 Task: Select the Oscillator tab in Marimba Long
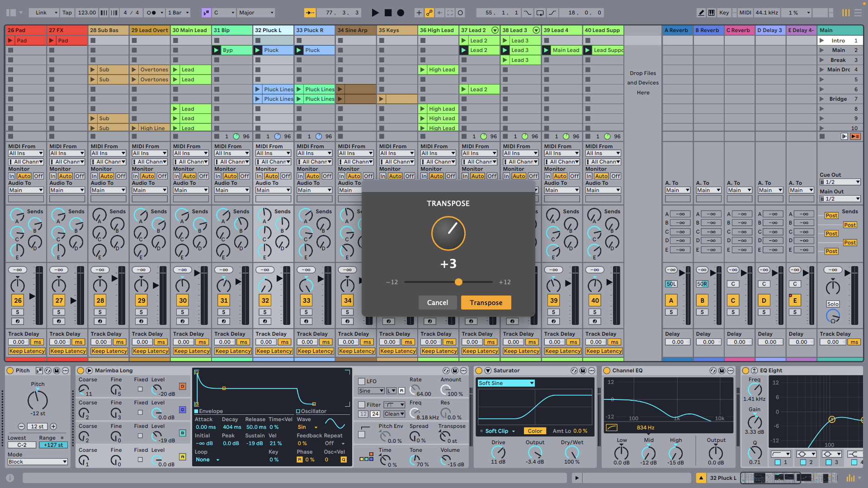point(311,411)
